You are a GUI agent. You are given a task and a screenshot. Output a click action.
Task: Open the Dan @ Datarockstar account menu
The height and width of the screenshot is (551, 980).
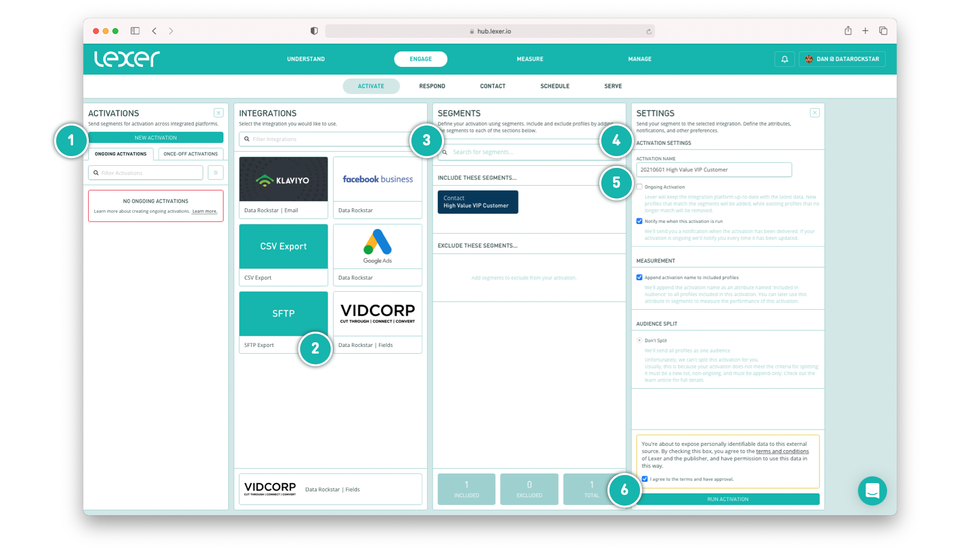(842, 59)
